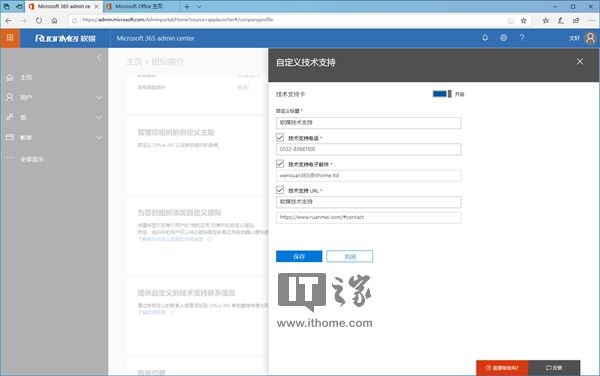Click the site info icon beside the URL
This screenshot has height=376, width=600.
click(x=74, y=20)
